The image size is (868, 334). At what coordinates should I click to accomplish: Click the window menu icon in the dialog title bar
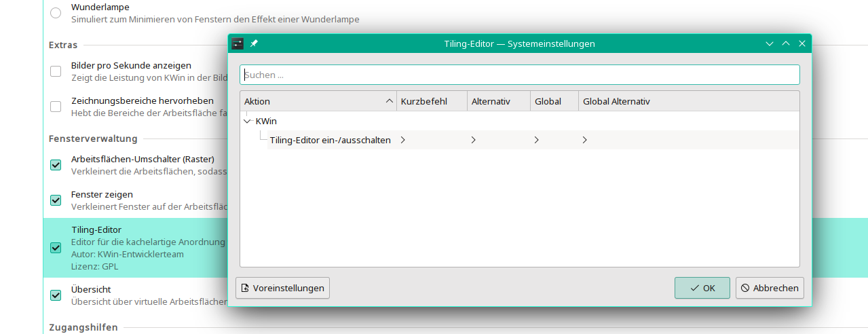[x=238, y=43]
